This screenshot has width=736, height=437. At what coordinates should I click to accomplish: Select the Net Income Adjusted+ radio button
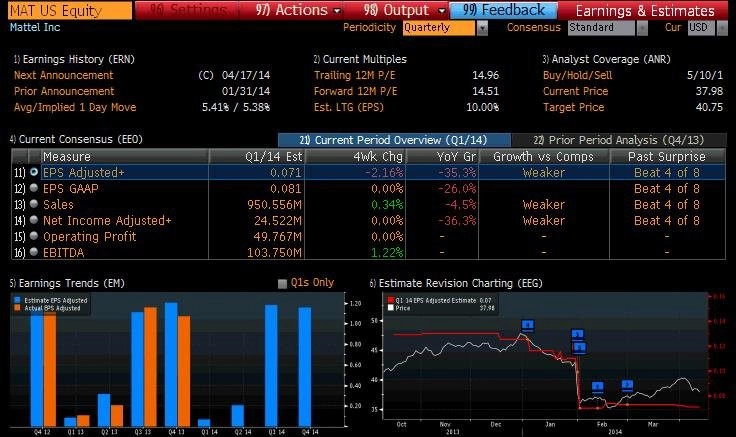34,220
